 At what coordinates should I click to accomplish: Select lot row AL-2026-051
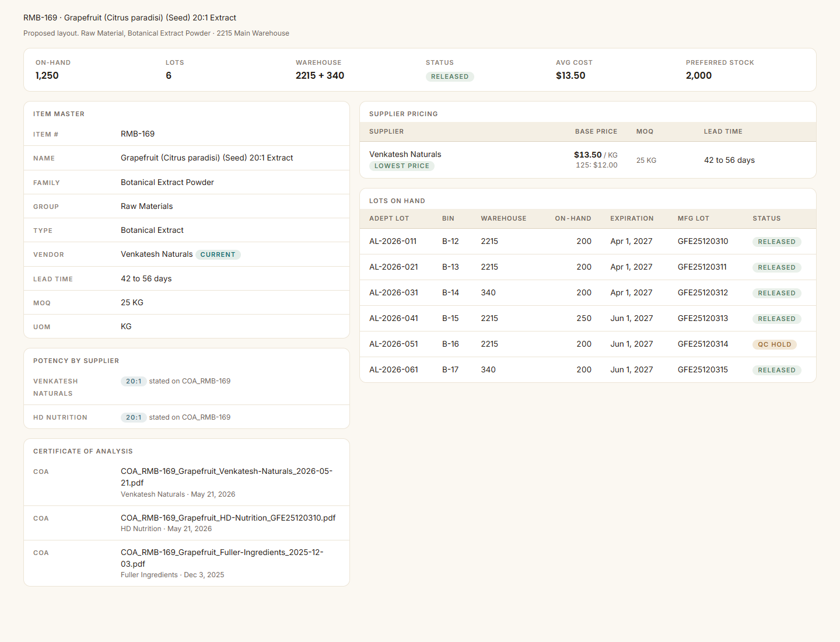click(588, 344)
